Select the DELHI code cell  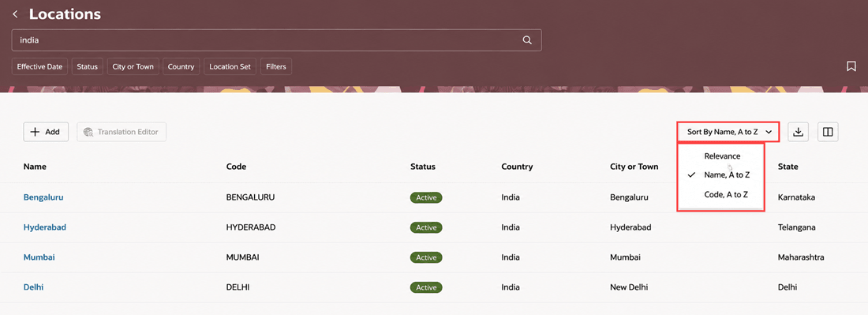(x=238, y=287)
